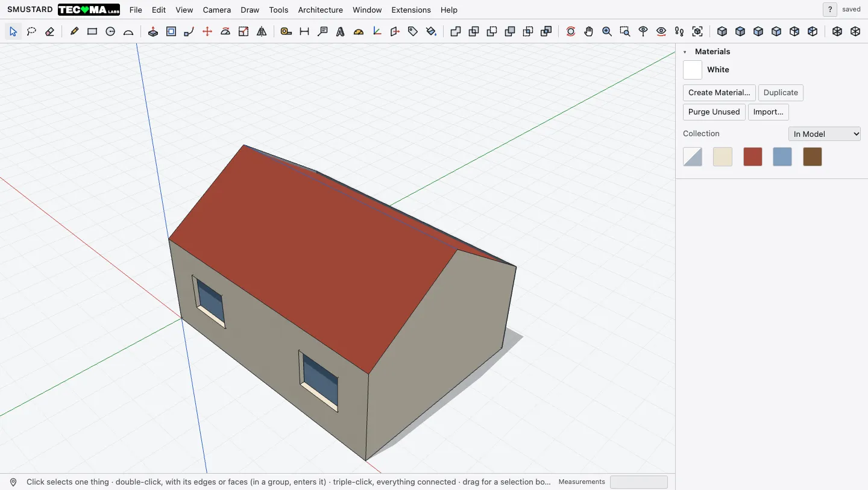Open the File menu
The image size is (868, 490).
pyautogui.click(x=136, y=10)
